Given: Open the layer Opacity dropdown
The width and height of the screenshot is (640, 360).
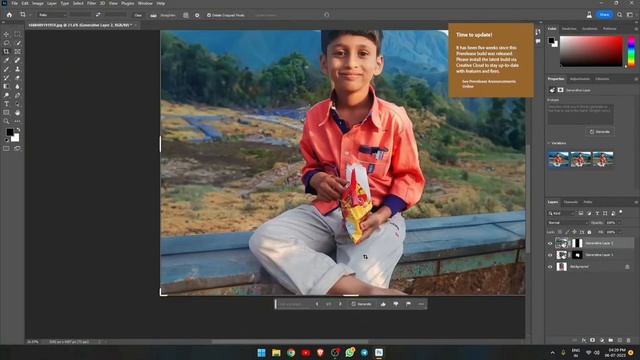Looking at the screenshot, I should 619,222.
